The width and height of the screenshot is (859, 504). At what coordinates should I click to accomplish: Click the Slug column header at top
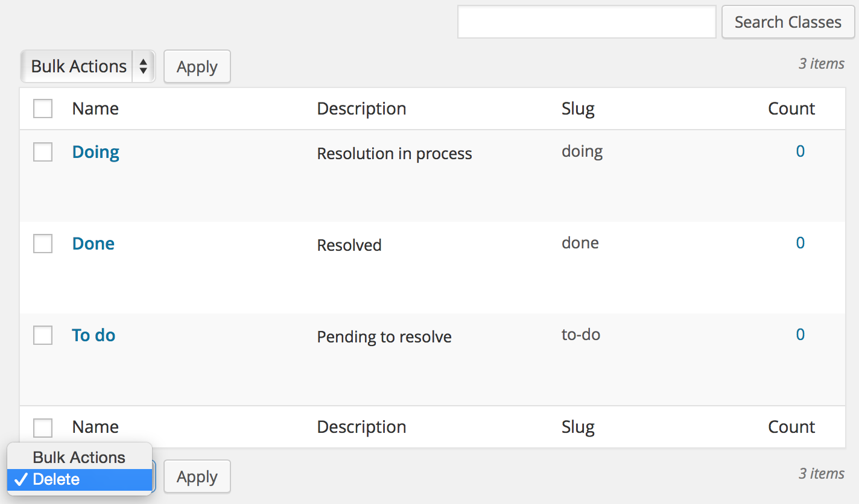(578, 109)
